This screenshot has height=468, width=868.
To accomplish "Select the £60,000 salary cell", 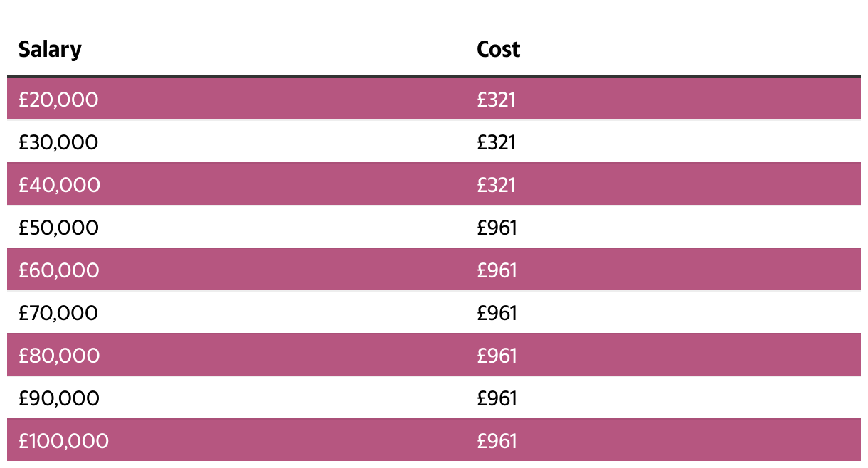I will 59,270.
